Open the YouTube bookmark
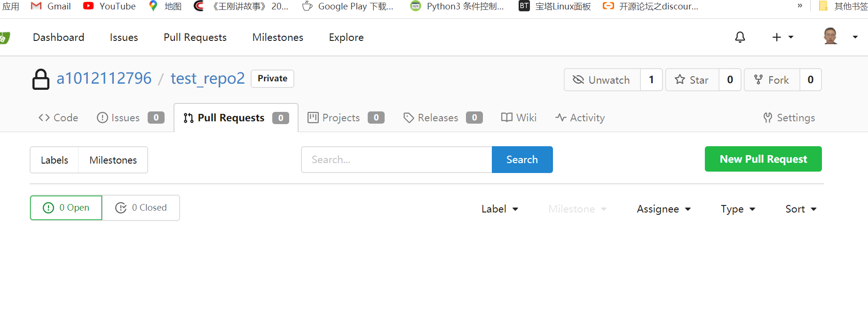The height and width of the screenshot is (315, 868). [x=109, y=6]
